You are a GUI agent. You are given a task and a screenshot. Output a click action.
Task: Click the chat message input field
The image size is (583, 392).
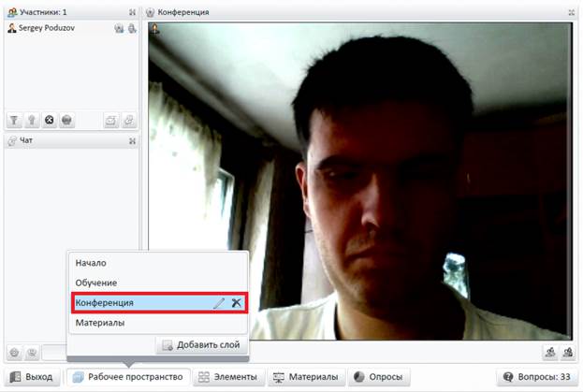[54, 353]
